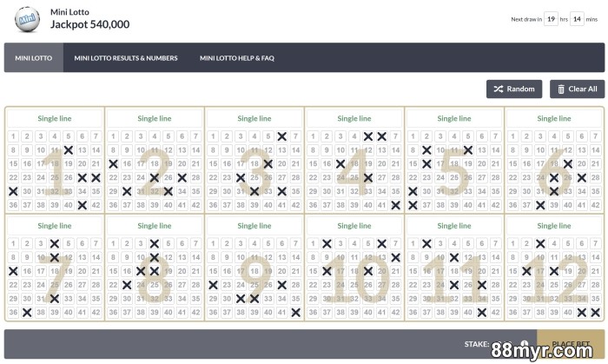608x364 pixels.
Task: Switch to Mini Lotto Results & Numbers tab
Action: [x=126, y=58]
